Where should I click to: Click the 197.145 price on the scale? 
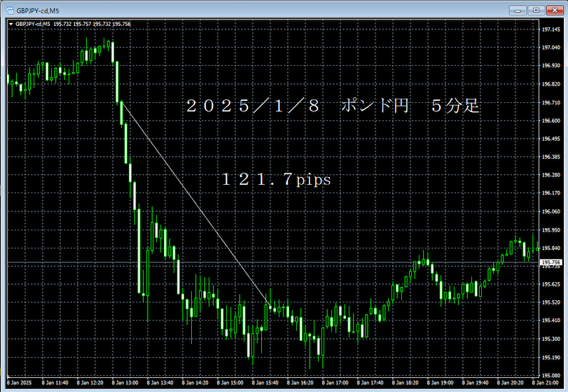click(550, 29)
